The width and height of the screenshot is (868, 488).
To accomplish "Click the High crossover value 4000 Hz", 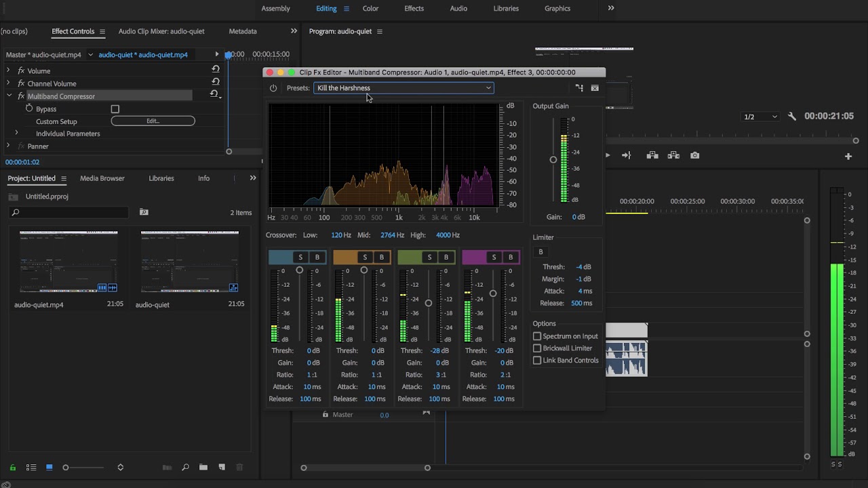I will coord(448,235).
